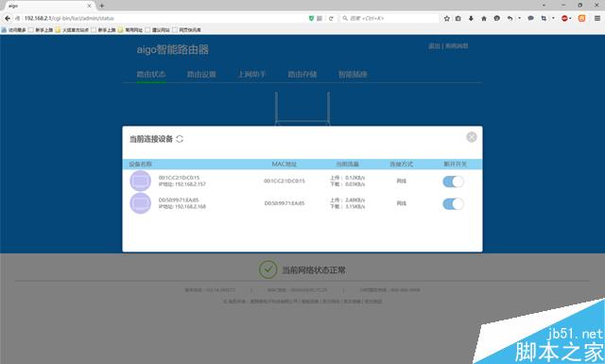
Task: Click MAC cell D0:50:99:71:EA:85
Action: click(x=285, y=203)
